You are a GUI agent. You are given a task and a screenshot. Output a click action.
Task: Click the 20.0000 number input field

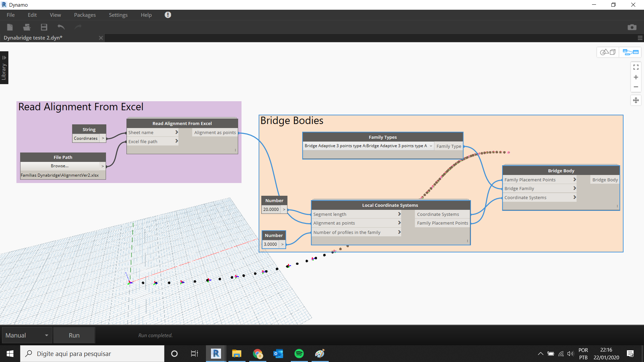coord(271,209)
